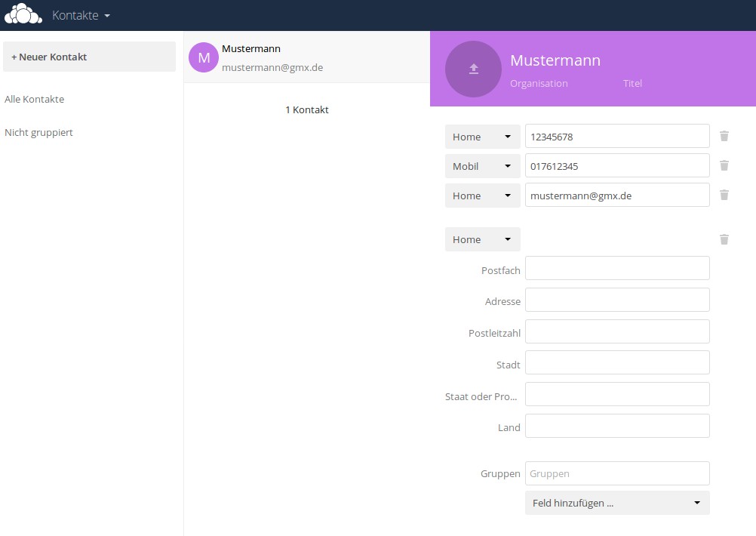Click the Organisation field
The width and height of the screenshot is (756, 536).
(x=539, y=84)
